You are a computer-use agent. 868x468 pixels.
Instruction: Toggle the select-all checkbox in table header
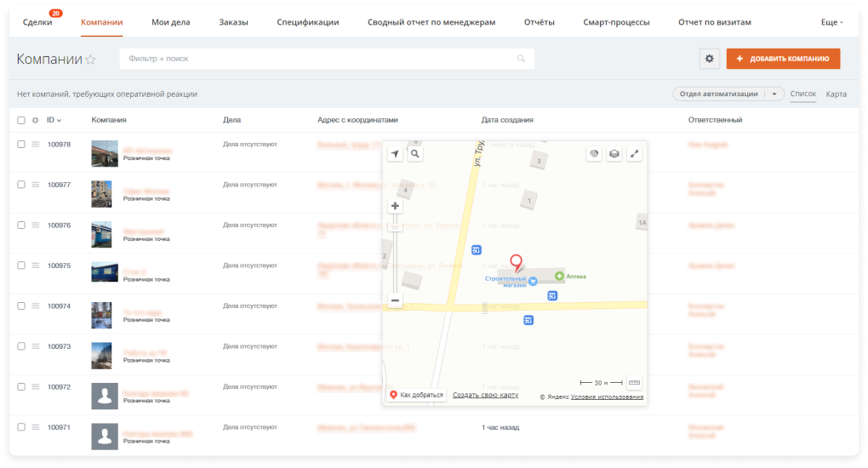[x=21, y=120]
